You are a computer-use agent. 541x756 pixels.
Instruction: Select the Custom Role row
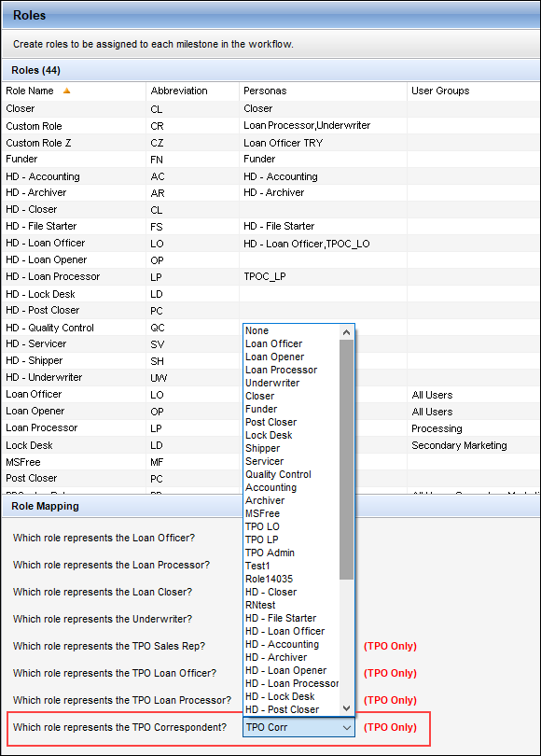[270, 126]
